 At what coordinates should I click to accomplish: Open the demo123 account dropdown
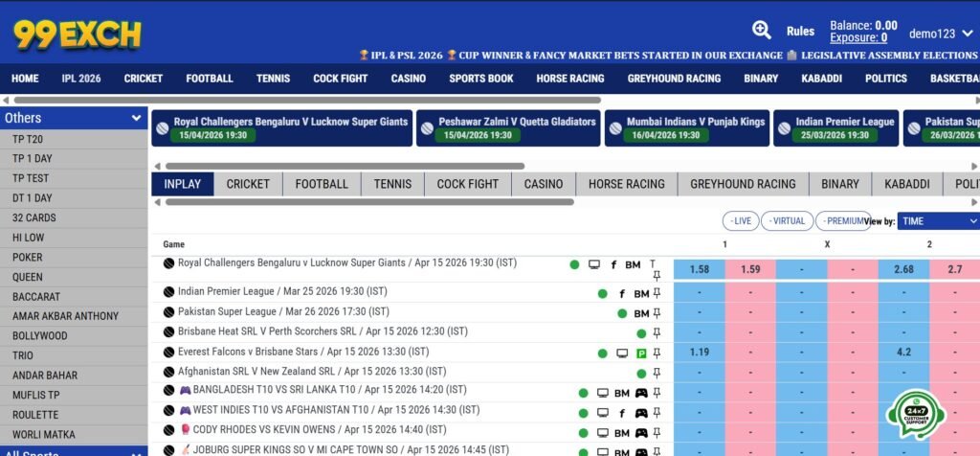click(941, 34)
